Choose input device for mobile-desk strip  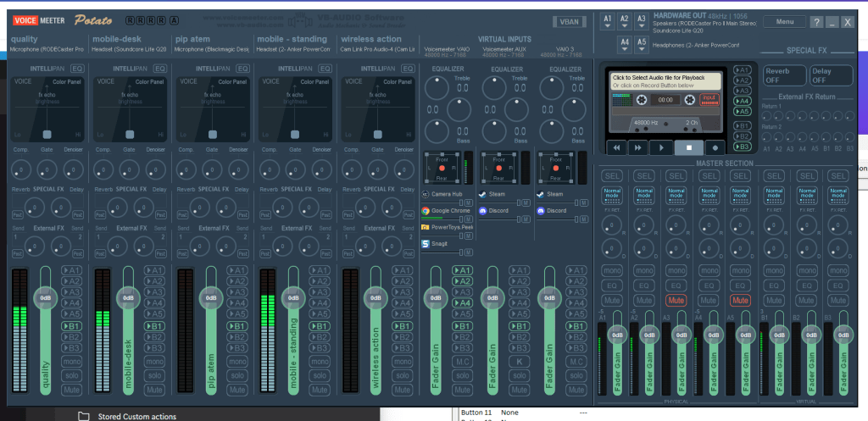(130, 49)
